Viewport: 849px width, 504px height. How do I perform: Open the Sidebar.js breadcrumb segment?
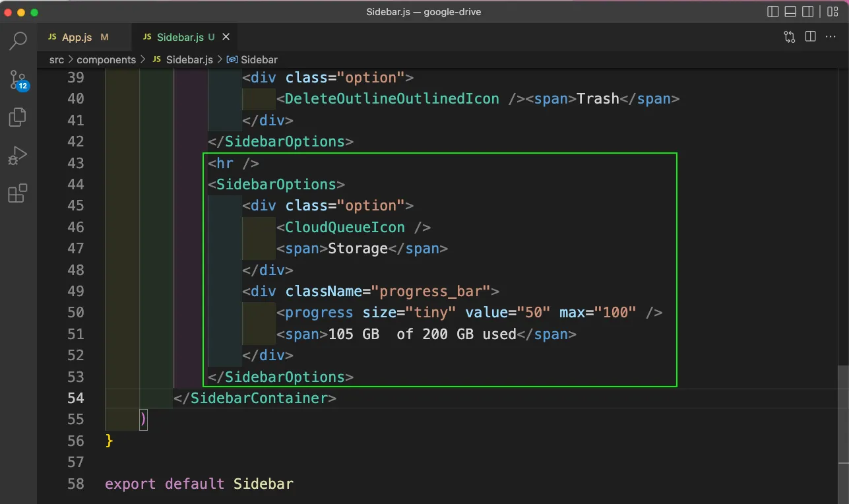183,59
